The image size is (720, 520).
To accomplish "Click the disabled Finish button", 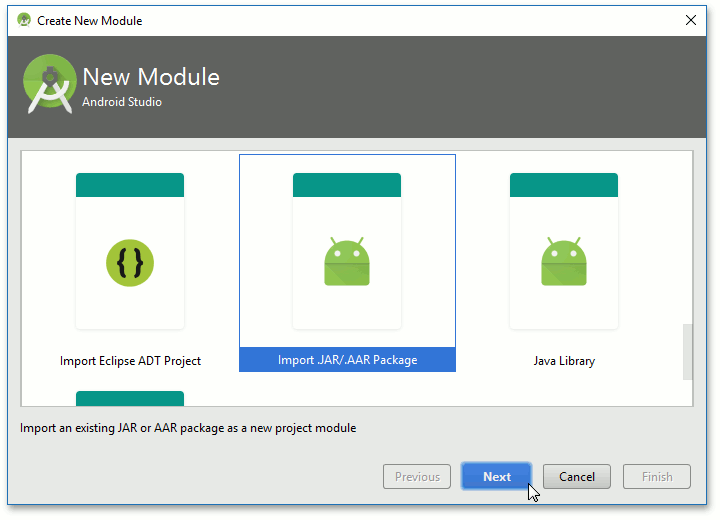I will click(657, 476).
